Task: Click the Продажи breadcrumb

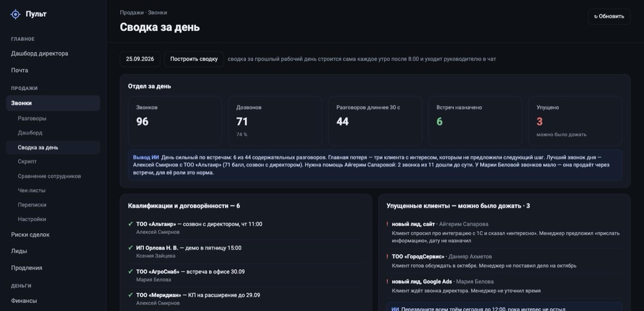Action: click(131, 12)
